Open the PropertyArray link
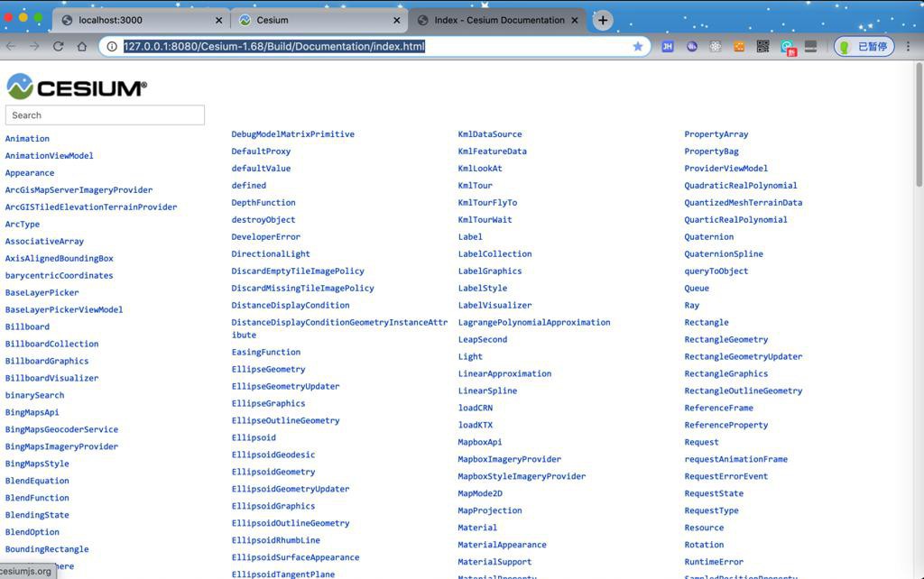 tap(716, 134)
